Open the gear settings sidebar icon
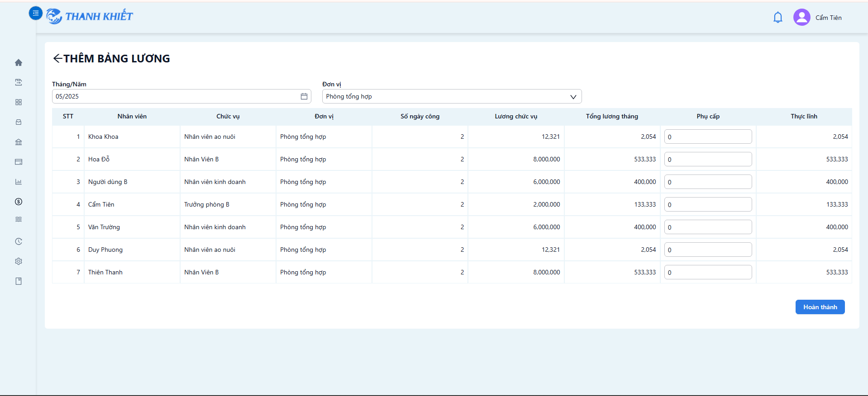This screenshot has width=868, height=396. 19,261
